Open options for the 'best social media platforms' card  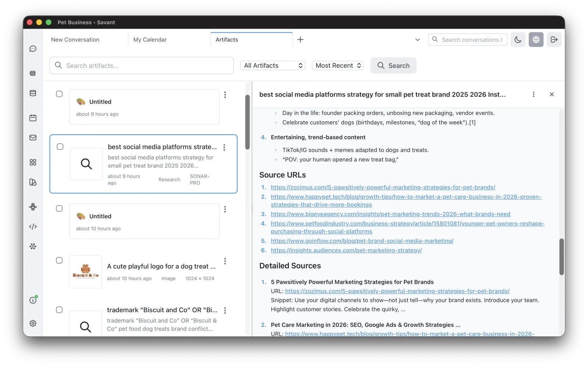pyautogui.click(x=224, y=147)
